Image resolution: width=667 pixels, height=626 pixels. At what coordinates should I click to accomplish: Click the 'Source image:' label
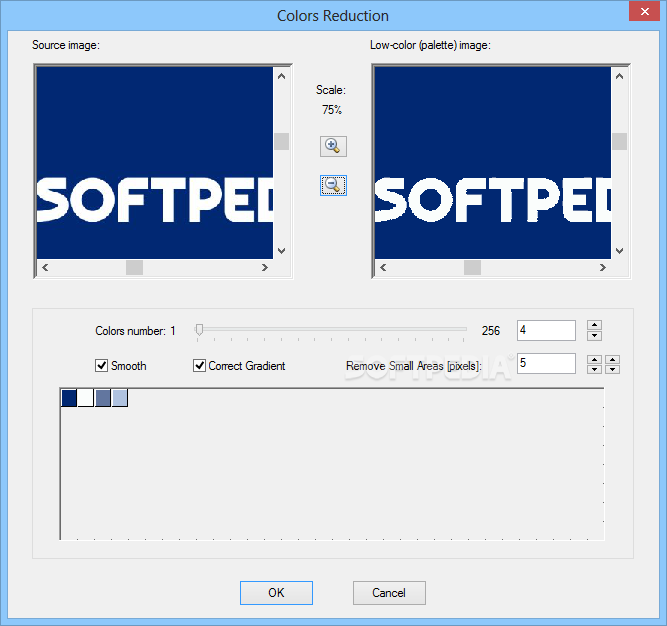[66, 45]
